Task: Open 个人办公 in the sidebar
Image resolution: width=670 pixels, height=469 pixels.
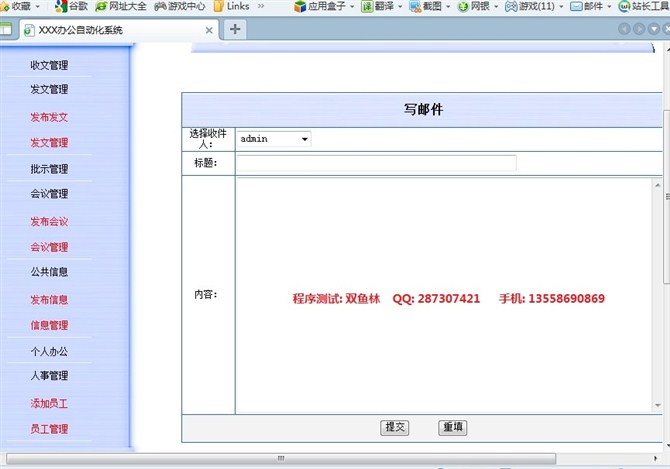Action: [49, 352]
